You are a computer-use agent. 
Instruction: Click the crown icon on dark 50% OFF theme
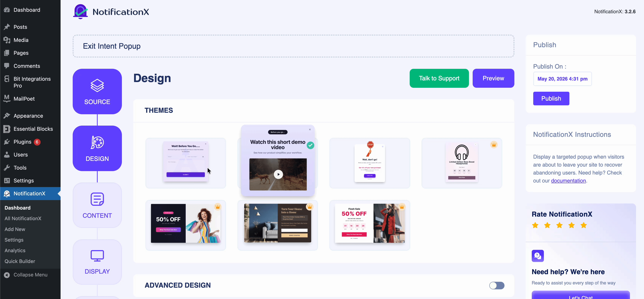point(218,207)
